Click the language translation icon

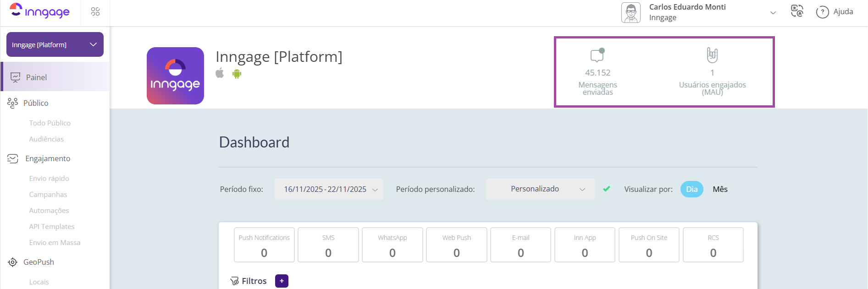797,11
